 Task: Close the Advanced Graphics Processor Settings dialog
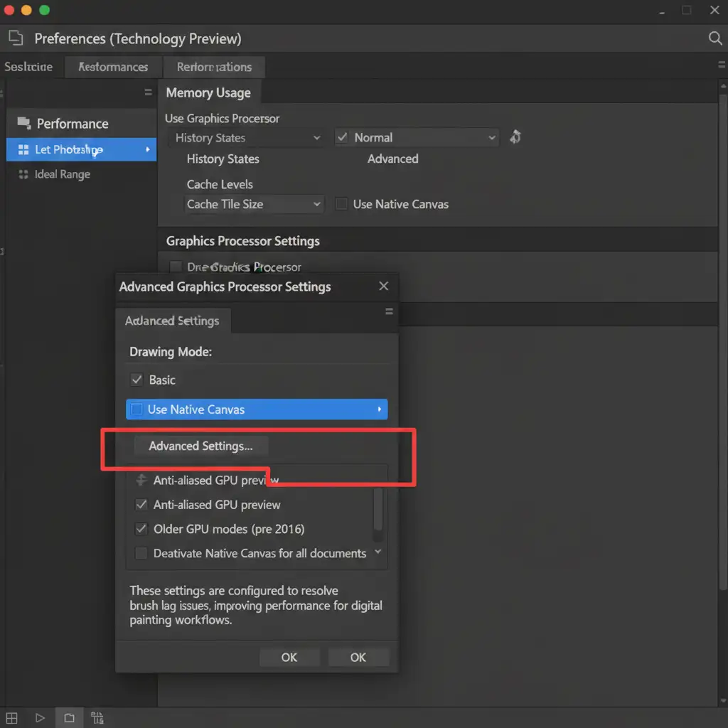point(384,287)
